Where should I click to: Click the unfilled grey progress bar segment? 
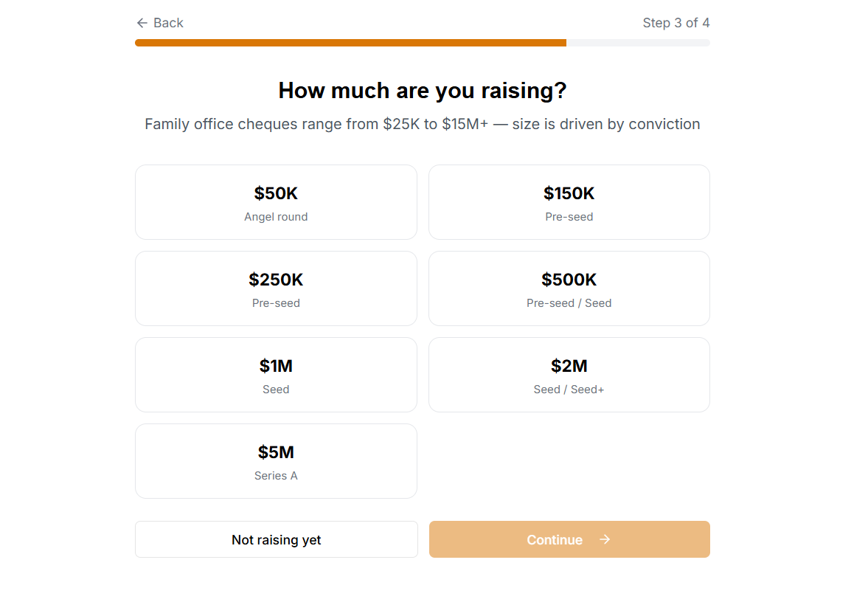pos(638,43)
